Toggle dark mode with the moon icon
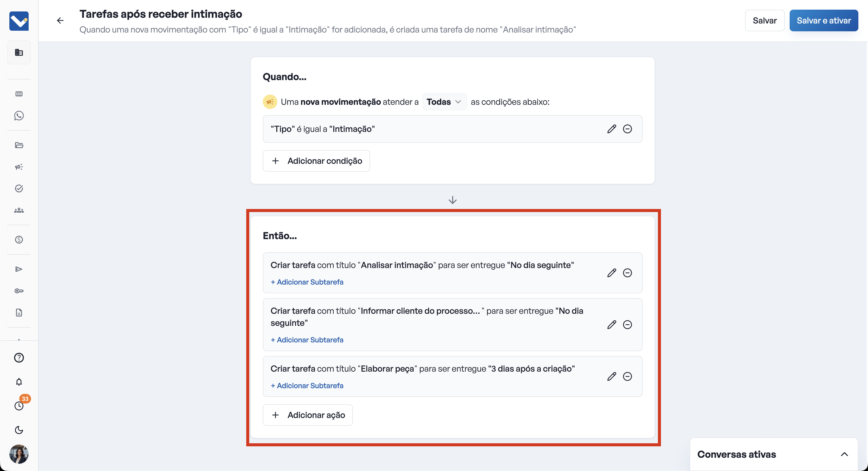868x471 pixels. pos(19,430)
